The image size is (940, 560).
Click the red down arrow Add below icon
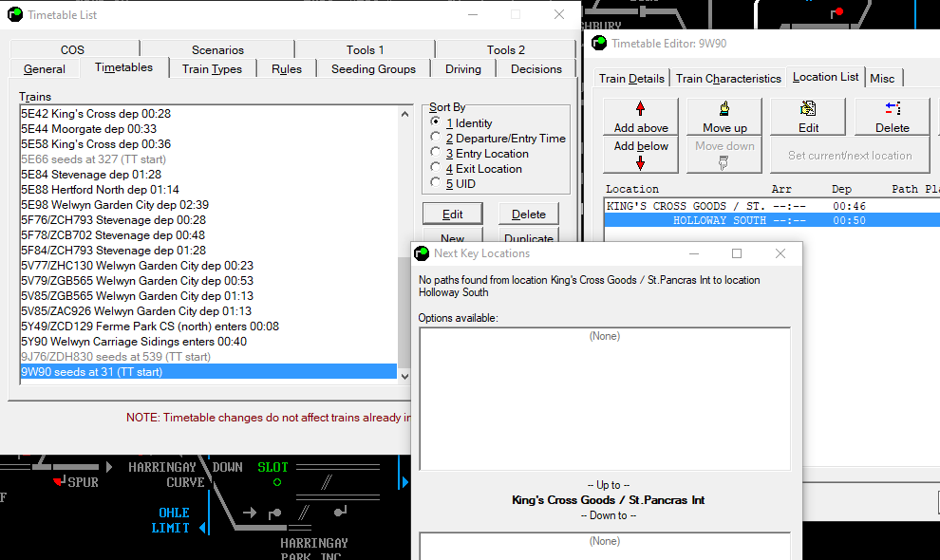(640, 163)
